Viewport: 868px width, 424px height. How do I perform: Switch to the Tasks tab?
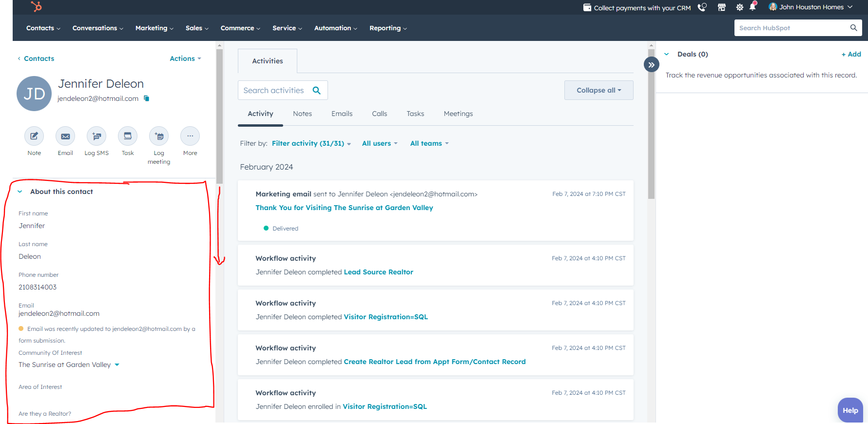[x=415, y=114]
